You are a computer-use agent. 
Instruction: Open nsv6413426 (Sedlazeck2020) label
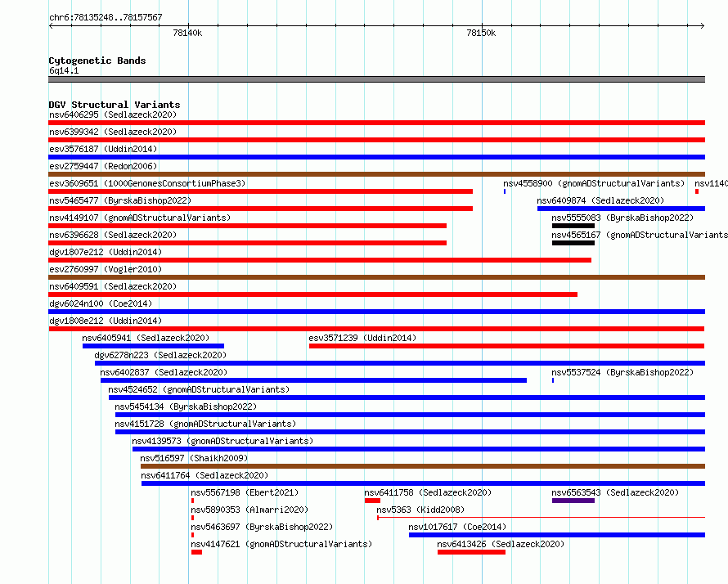click(x=501, y=544)
